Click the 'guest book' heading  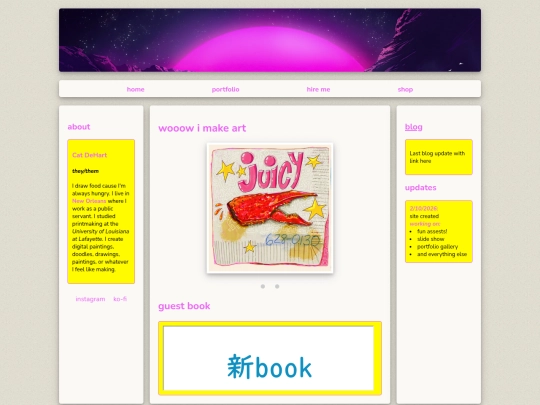(184, 306)
